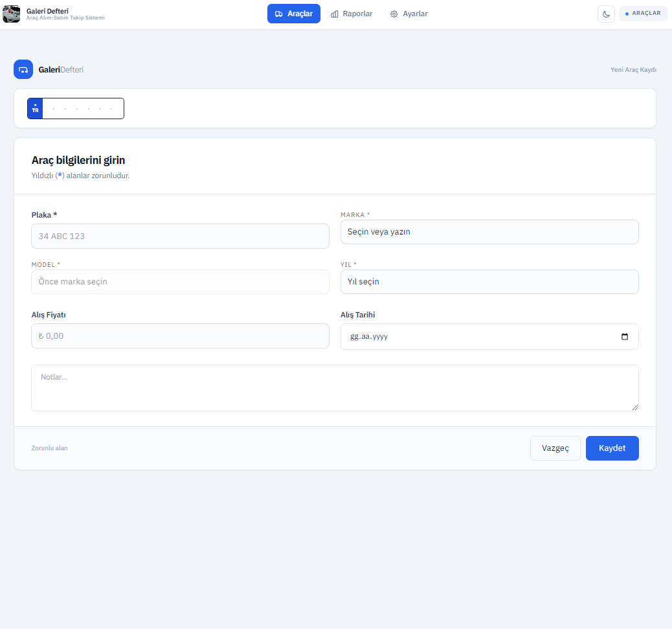Open the calendar picker icon in Alış Tarihi
Screen dimensions: 672x629
tap(624, 337)
